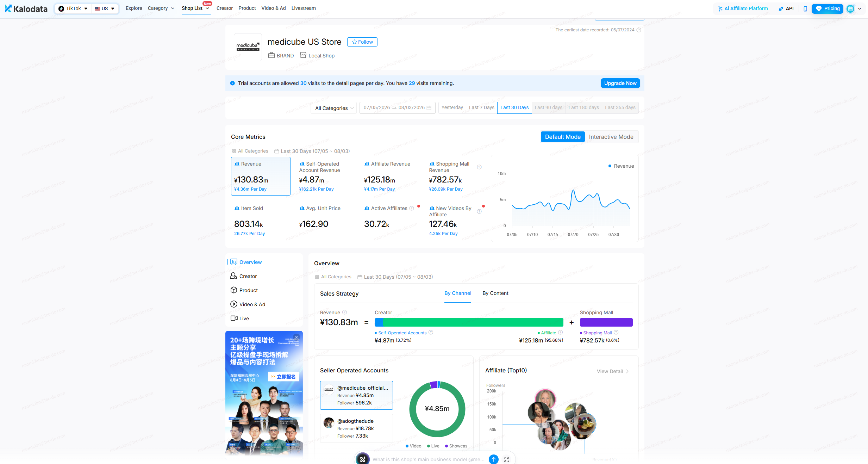Switch to the By Content tab
This screenshot has width=868, height=464.
click(495, 293)
